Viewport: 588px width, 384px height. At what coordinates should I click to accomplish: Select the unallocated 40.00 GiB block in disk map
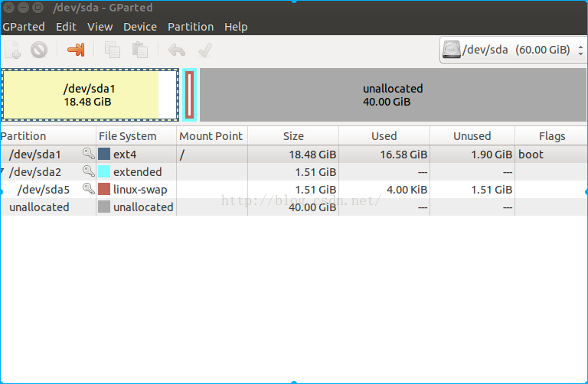click(393, 95)
